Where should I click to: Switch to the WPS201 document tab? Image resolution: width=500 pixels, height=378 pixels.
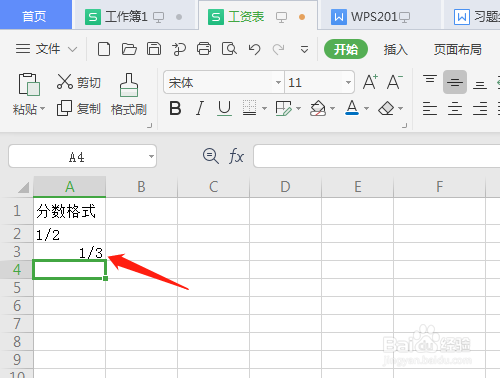click(380, 17)
